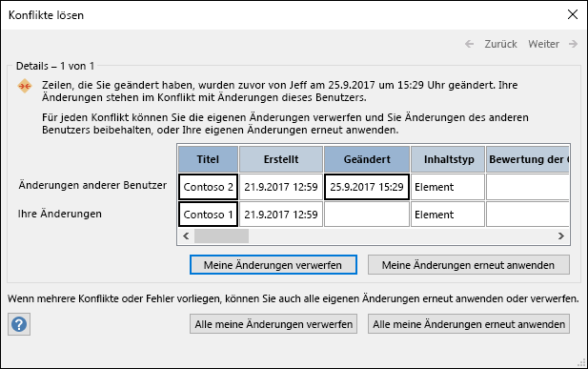
Task: Go to next conflict via Weiter
Action: [x=543, y=44]
